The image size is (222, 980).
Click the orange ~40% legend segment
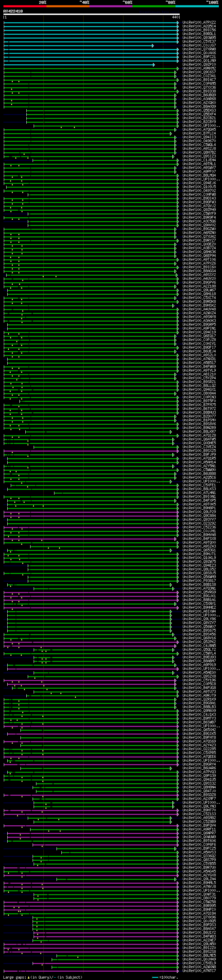click(x=68, y=6)
